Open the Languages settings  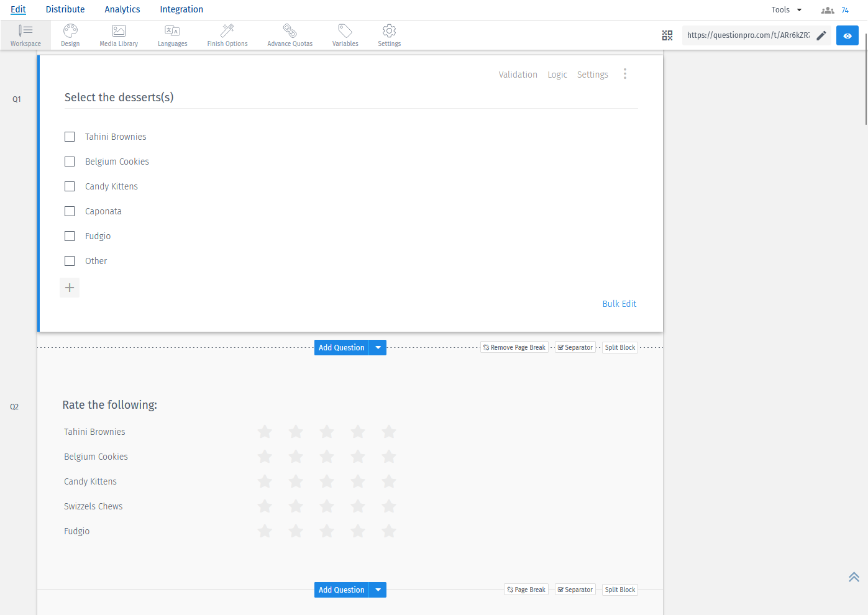click(x=172, y=34)
